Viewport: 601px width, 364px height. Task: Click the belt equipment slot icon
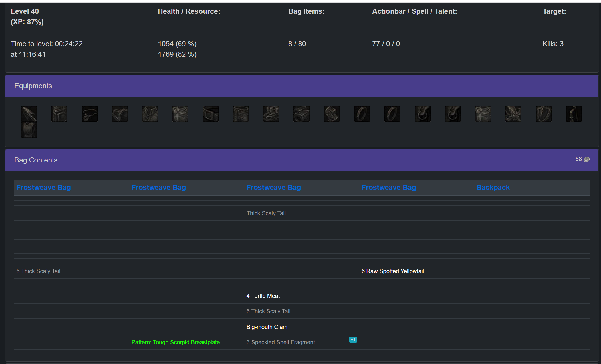point(210,114)
